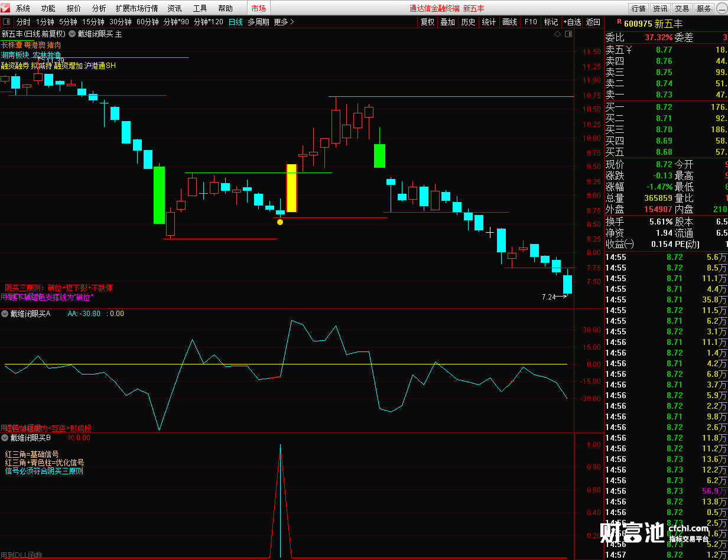Select the 日线 daily period
This screenshot has height=560, width=728.
(235, 22)
